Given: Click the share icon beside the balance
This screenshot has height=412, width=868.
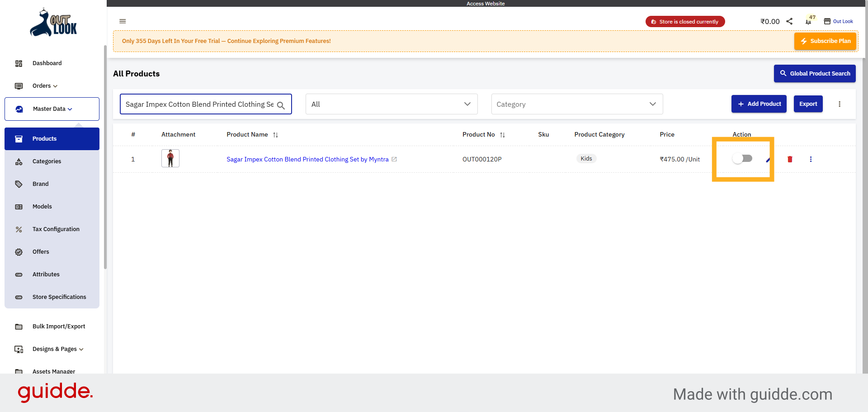Looking at the screenshot, I should click(x=789, y=21).
